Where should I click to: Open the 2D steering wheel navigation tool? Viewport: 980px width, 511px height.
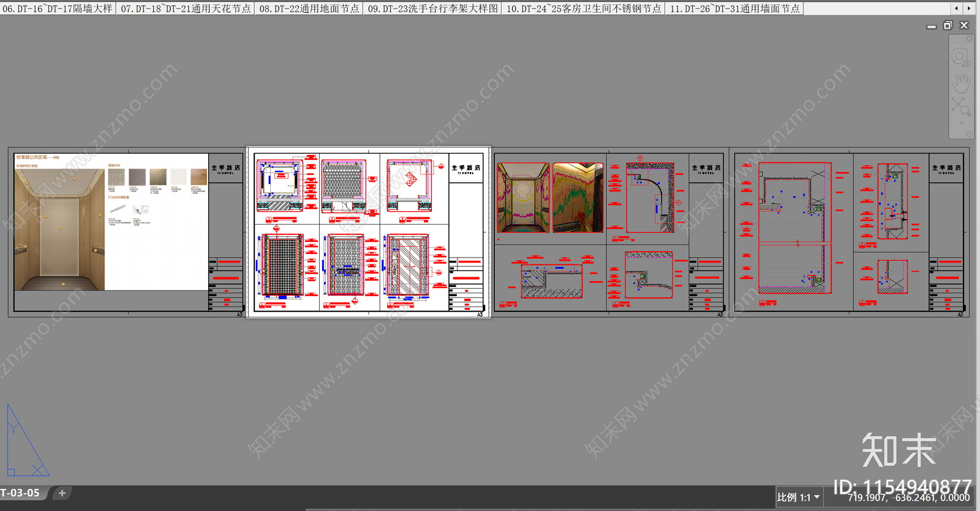(960, 58)
